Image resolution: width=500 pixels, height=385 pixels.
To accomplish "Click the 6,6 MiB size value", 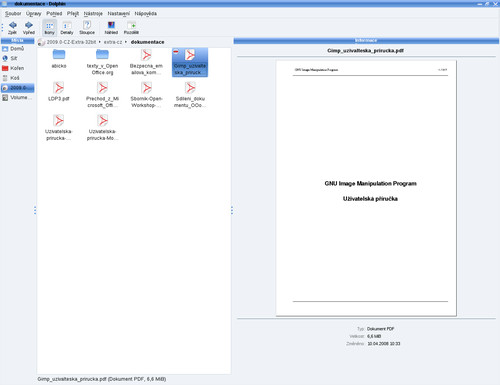I will (x=374, y=336).
